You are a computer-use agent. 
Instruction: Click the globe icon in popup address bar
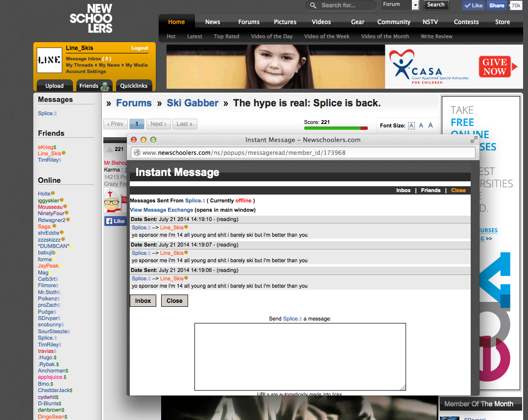(137, 152)
